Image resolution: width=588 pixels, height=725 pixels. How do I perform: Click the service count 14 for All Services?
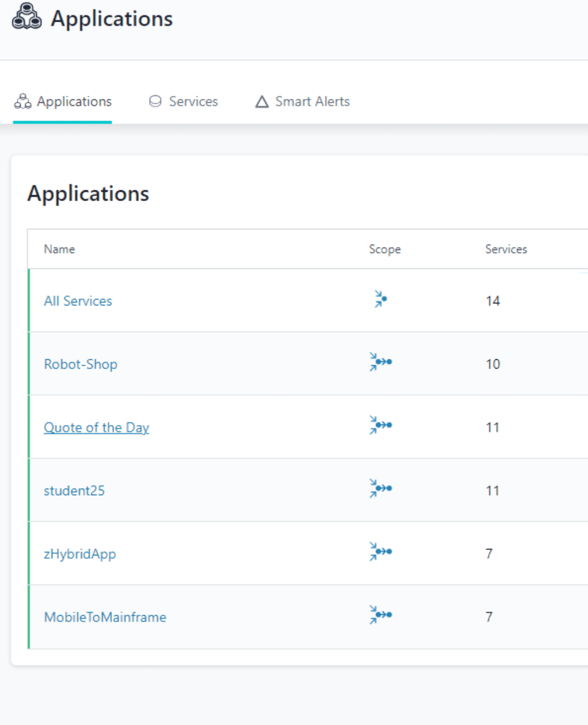(492, 301)
